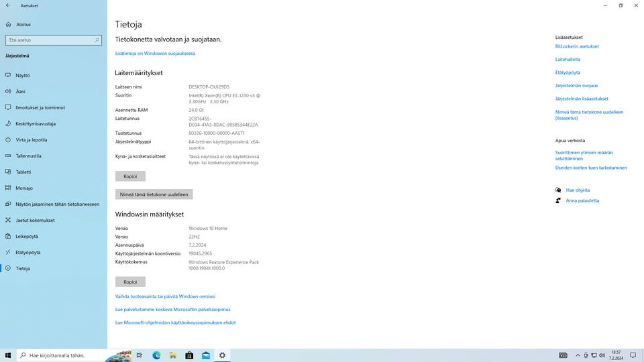Image resolution: width=644 pixels, height=362 pixels.
Task: Open the taskbar clock and date
Action: pos(616,355)
